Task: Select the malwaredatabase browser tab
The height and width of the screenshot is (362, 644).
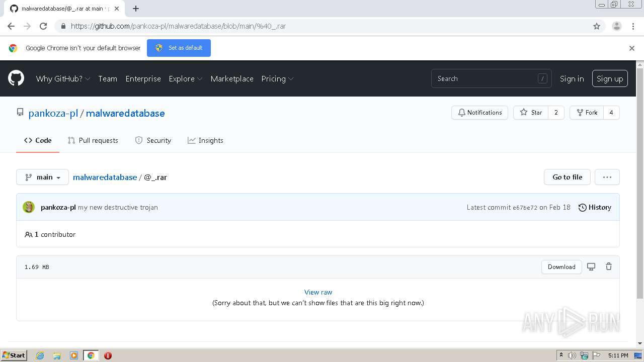Action: tap(63, 9)
